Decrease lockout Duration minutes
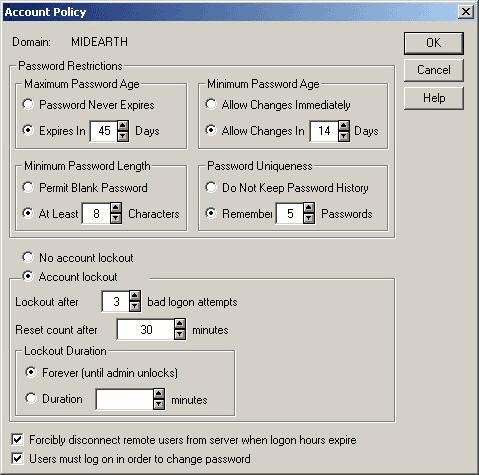 tap(159, 404)
